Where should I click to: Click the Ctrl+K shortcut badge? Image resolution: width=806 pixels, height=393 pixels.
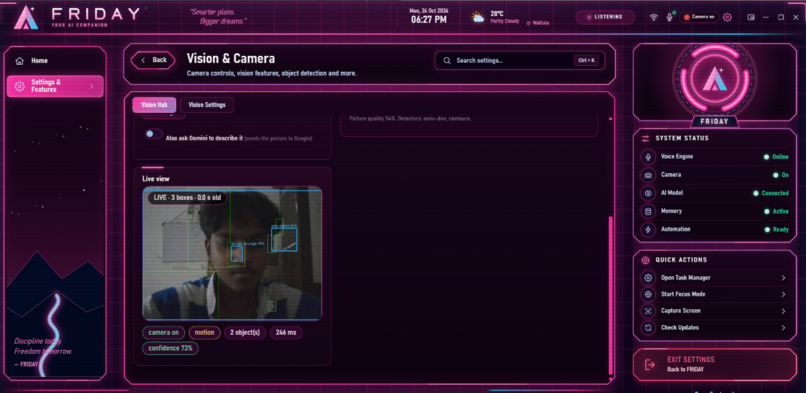pyautogui.click(x=587, y=61)
